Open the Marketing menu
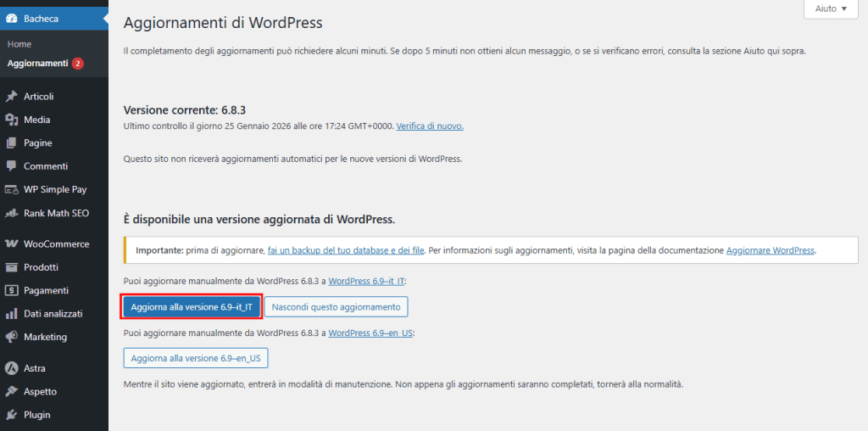The image size is (868, 431). [54, 337]
